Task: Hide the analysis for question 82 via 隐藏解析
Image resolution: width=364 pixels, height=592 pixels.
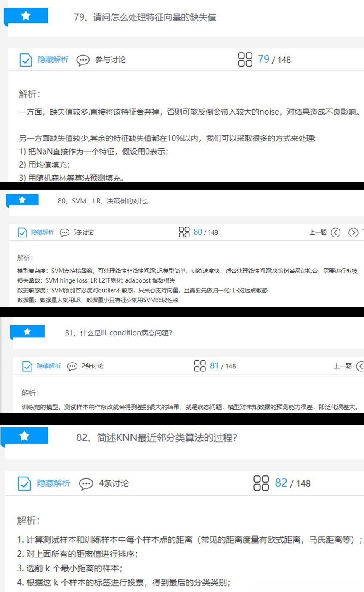Action: click(x=54, y=483)
